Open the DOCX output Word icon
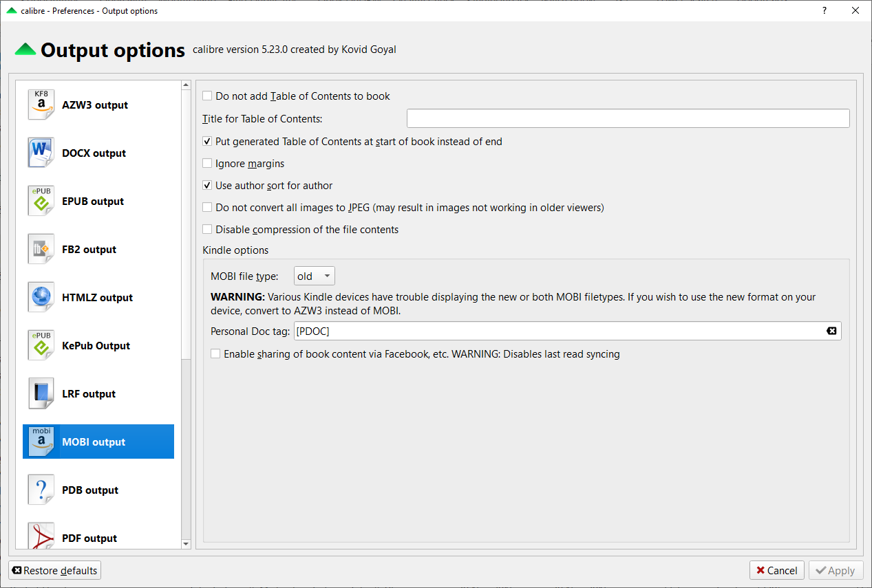This screenshot has width=872, height=588. click(41, 153)
